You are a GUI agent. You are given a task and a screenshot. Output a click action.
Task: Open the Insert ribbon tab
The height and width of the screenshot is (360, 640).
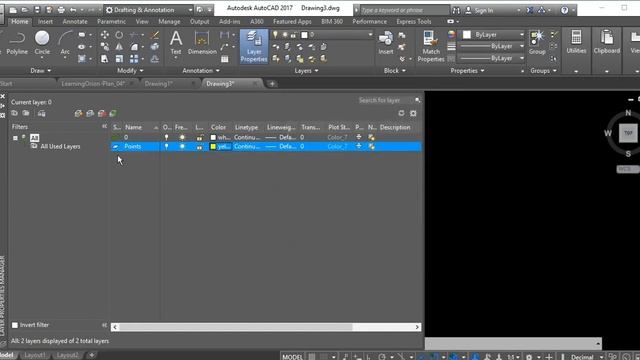[x=45, y=22]
